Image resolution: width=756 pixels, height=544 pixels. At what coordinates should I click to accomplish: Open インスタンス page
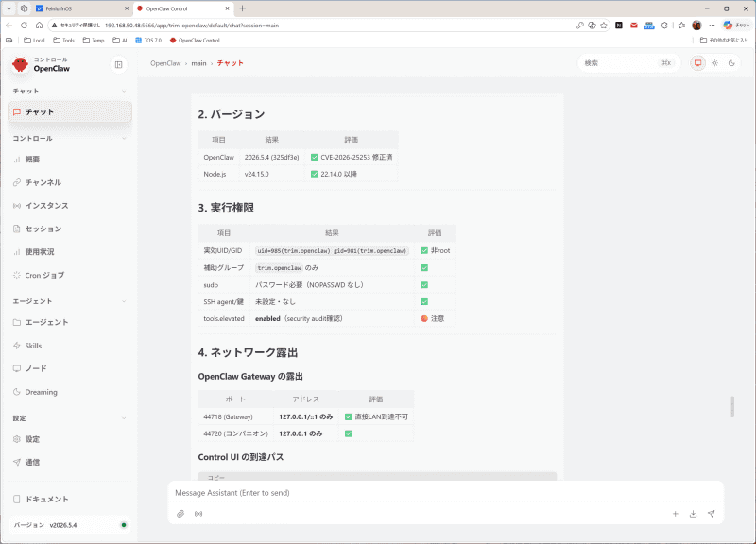coord(70,205)
